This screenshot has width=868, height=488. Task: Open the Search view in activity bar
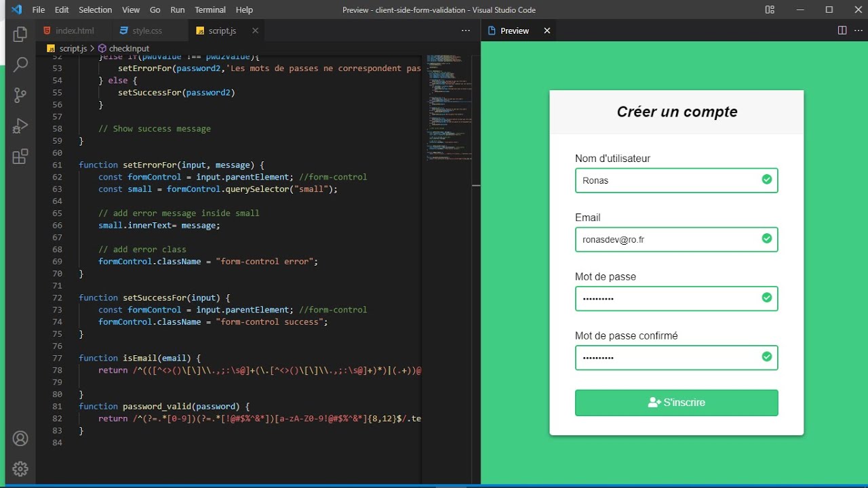(20, 64)
